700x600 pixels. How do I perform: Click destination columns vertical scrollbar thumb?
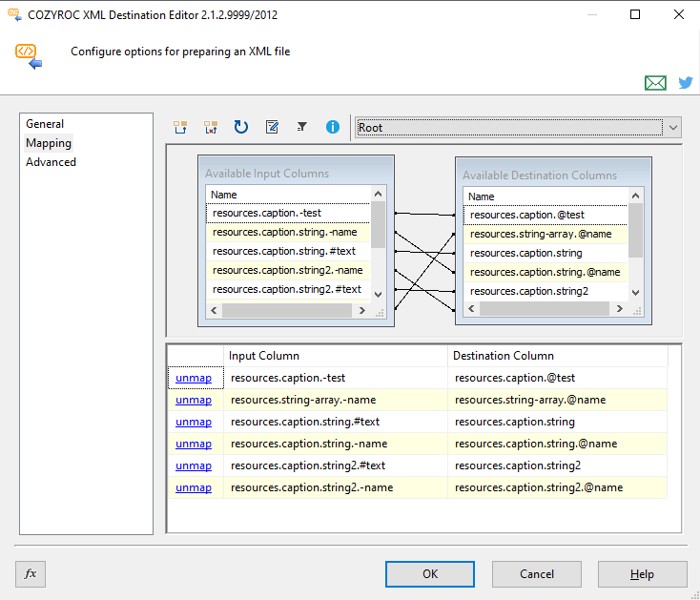coord(636,231)
